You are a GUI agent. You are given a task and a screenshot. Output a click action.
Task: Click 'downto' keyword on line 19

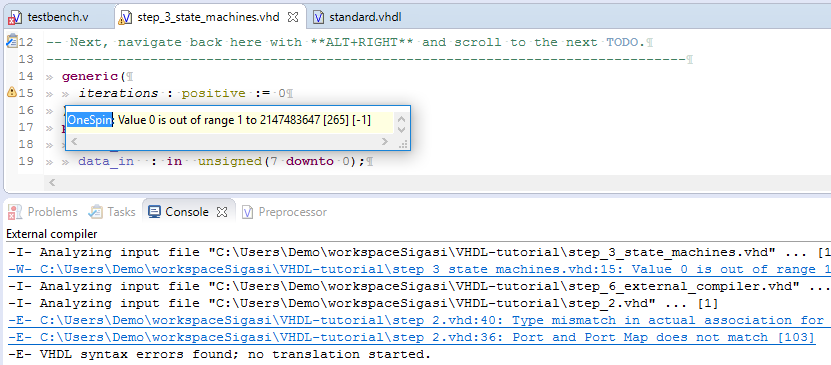tap(310, 161)
